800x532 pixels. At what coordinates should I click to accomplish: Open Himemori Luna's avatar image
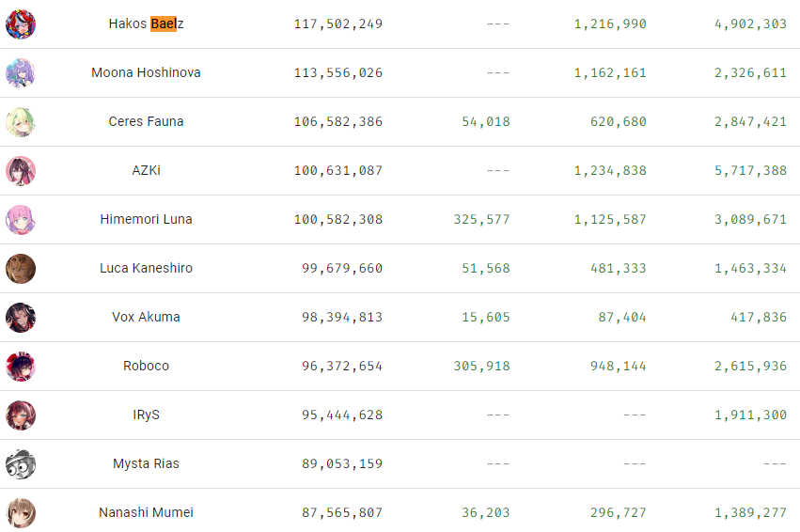21,220
